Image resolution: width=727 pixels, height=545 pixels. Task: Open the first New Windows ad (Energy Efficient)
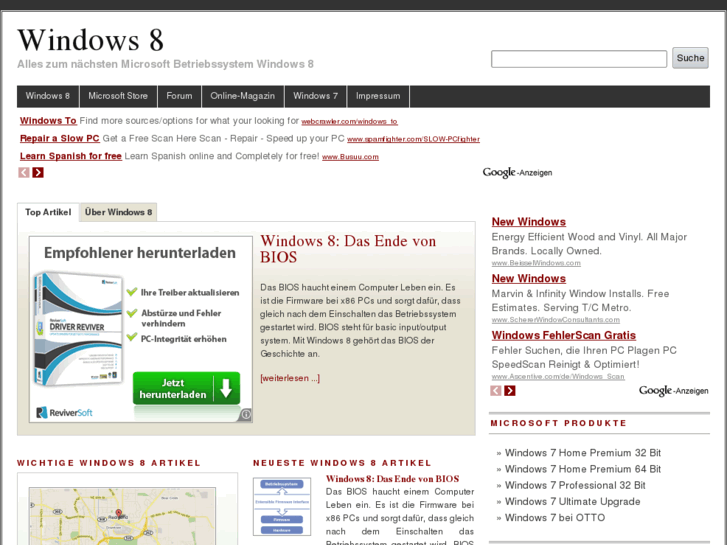pyautogui.click(x=529, y=222)
